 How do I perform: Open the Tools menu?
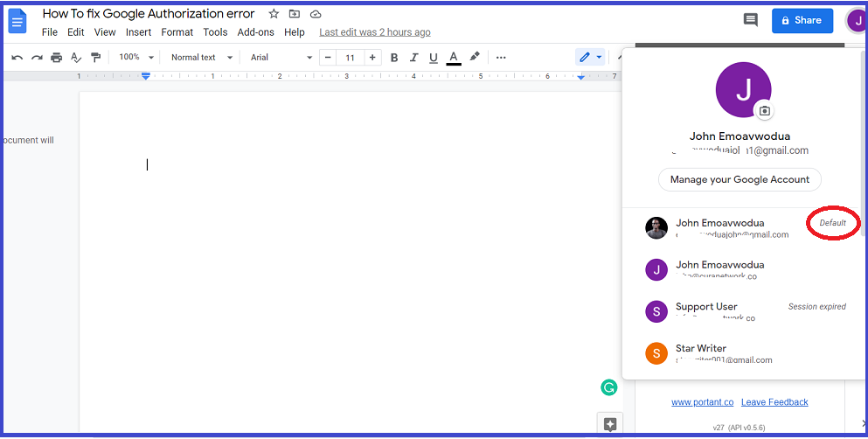(x=215, y=32)
